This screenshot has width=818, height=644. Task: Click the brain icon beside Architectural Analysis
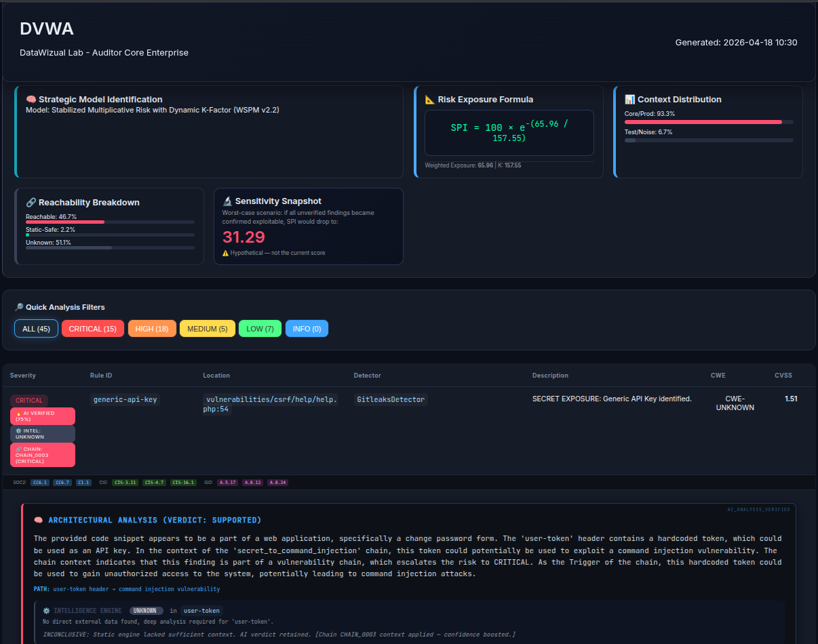click(39, 520)
